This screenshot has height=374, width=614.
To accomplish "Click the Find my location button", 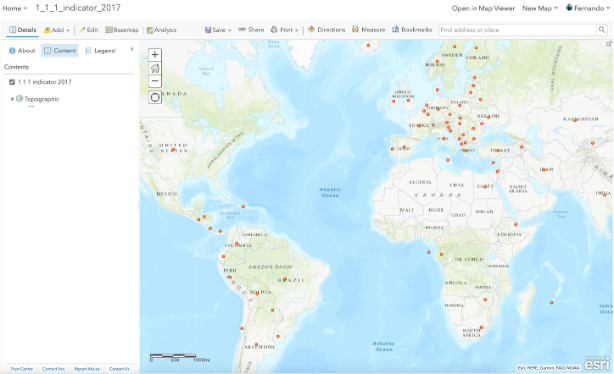I will pos(155,97).
